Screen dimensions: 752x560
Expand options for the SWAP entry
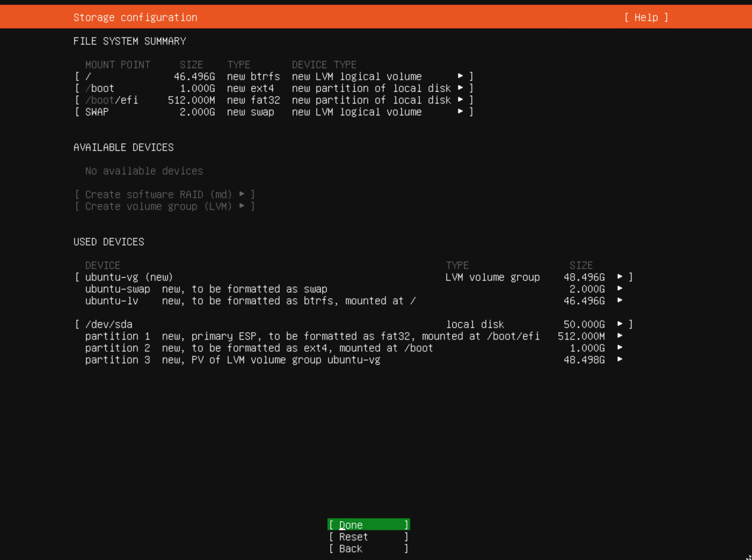coord(460,112)
